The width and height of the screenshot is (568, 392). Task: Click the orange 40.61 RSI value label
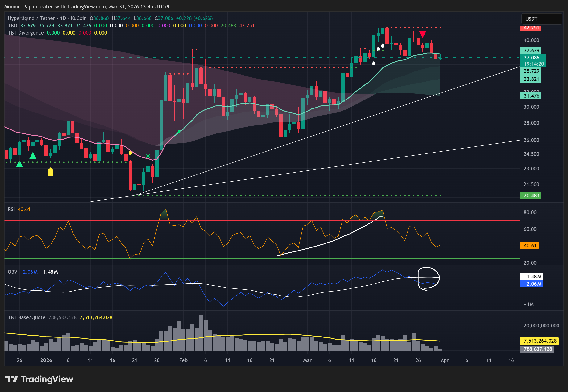529,245
